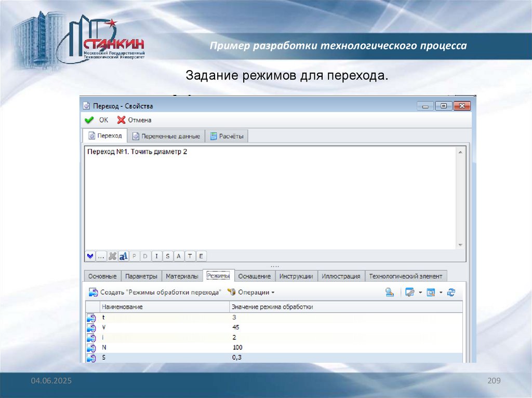Viewport: 532px width, 398px height.
Task: Click the E text toolbar button
Action: pos(201,256)
